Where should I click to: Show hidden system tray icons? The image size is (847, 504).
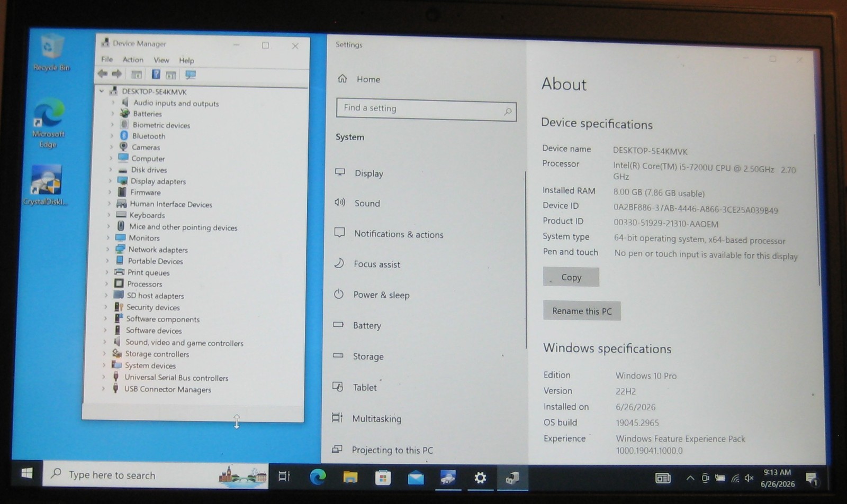tap(690, 479)
